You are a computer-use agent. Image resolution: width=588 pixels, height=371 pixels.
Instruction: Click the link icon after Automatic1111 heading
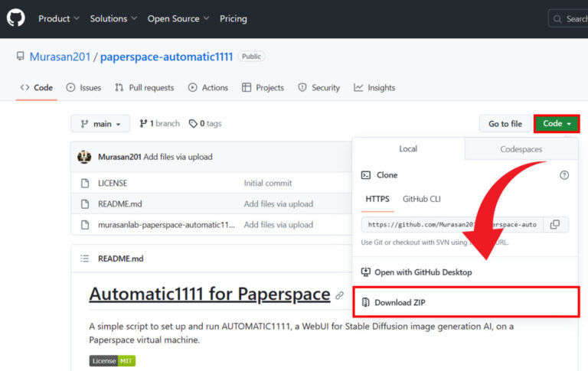339,295
